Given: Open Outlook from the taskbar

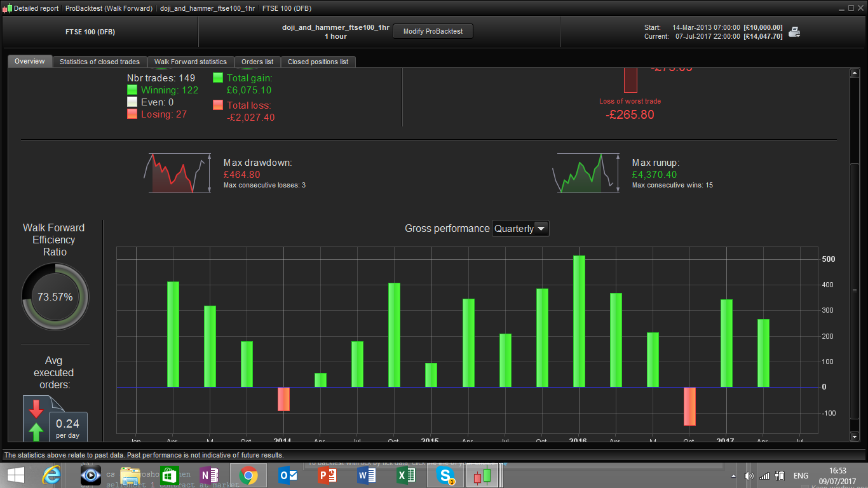Looking at the screenshot, I should pos(288,475).
